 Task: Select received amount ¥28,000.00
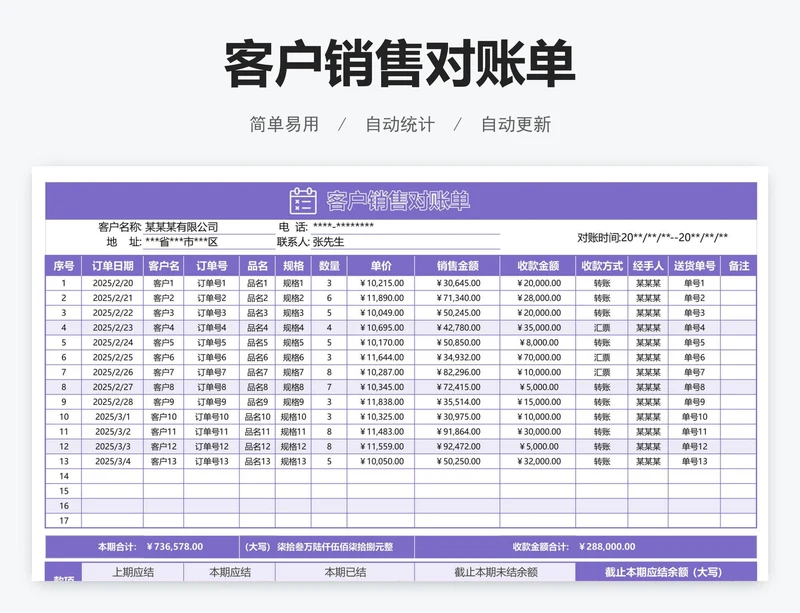(539, 298)
